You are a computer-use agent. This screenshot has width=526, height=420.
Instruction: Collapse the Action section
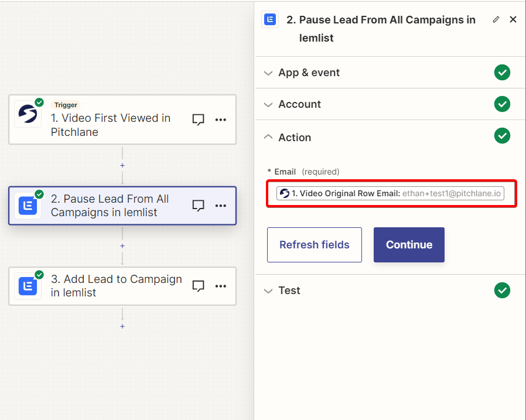(390, 137)
